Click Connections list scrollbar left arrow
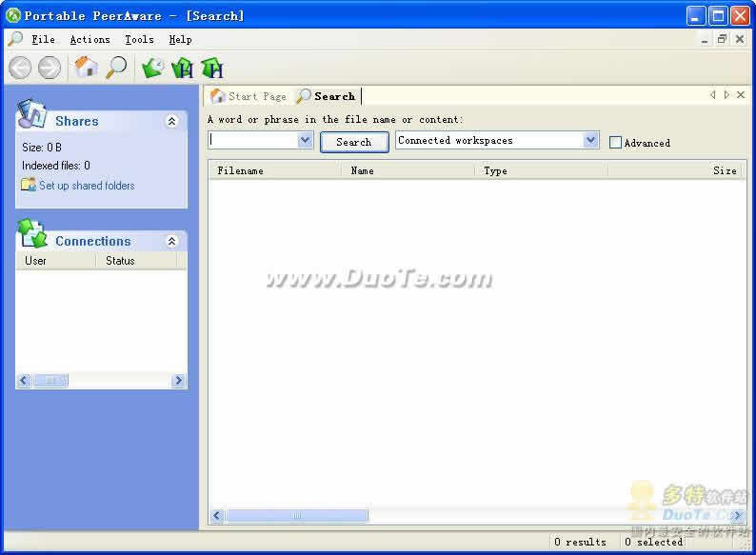756x555 pixels. pyautogui.click(x=24, y=381)
